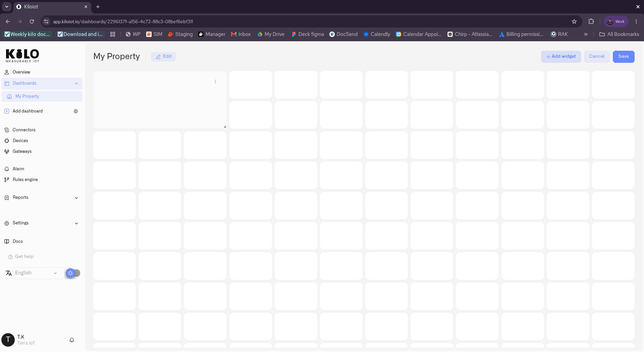
Task: Open the SIM bookmark
Action: pyautogui.click(x=154, y=34)
